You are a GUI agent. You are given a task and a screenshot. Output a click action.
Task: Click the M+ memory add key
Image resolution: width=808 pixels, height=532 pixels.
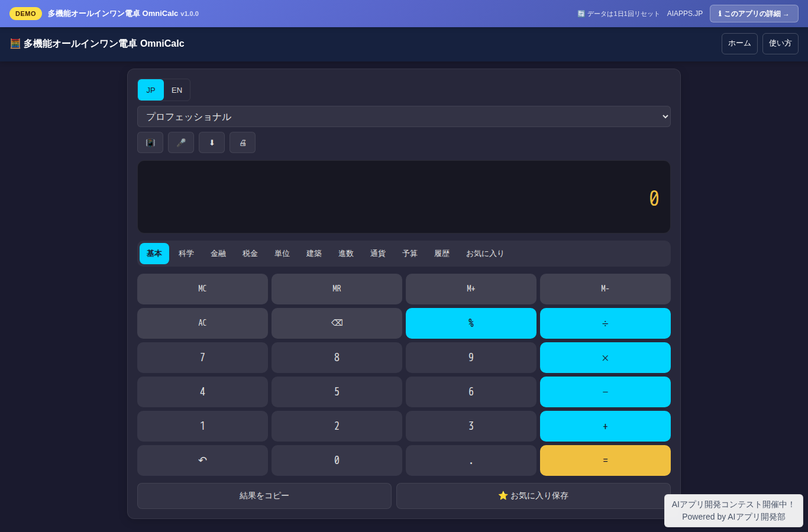pyautogui.click(x=471, y=289)
